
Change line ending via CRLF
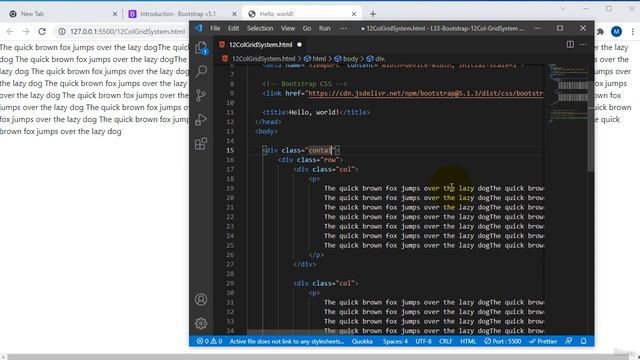[x=446, y=341]
